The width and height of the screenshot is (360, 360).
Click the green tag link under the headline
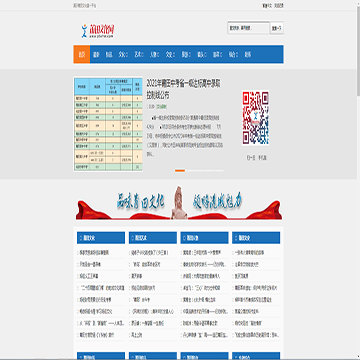click(x=162, y=107)
